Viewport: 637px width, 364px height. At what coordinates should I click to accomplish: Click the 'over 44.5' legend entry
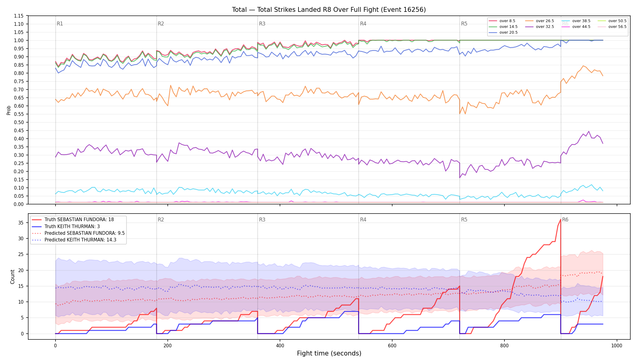[576, 27]
